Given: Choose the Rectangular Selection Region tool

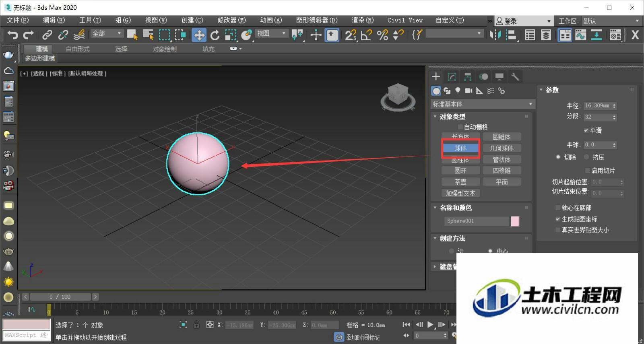Looking at the screenshot, I should click(x=164, y=35).
